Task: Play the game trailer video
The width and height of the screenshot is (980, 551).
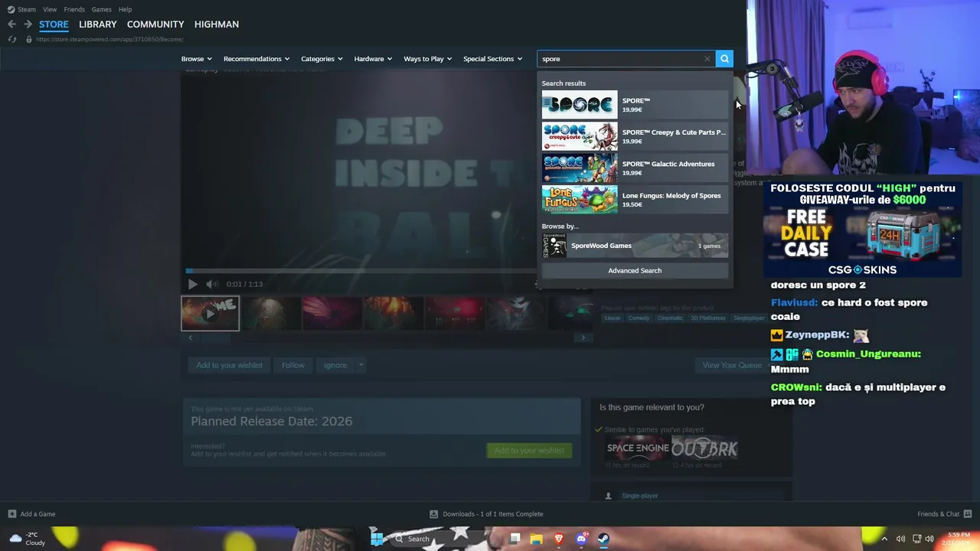Action: [192, 284]
